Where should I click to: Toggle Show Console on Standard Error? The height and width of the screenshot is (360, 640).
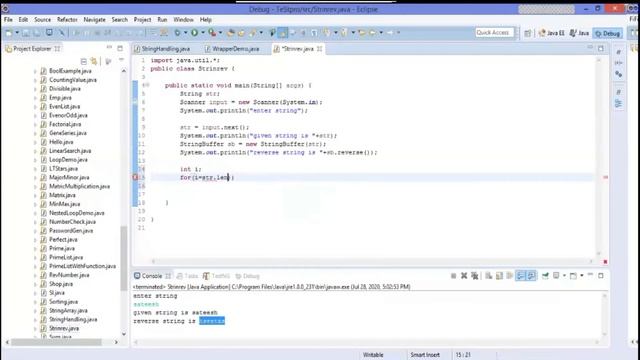point(531,276)
